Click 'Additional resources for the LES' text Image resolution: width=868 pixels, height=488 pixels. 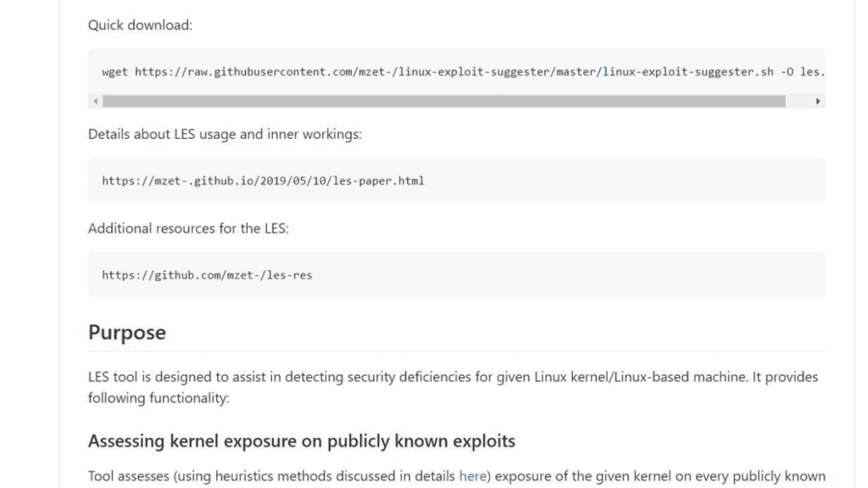[188, 229]
